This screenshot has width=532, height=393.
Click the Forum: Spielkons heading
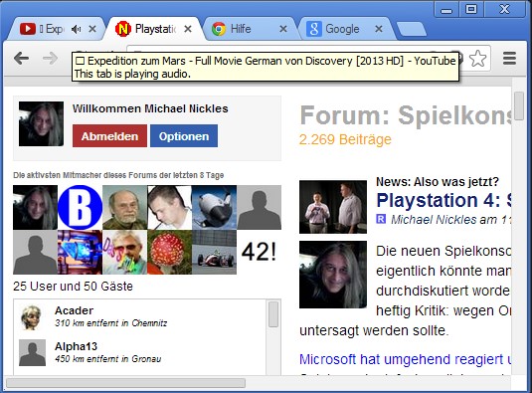[406, 115]
